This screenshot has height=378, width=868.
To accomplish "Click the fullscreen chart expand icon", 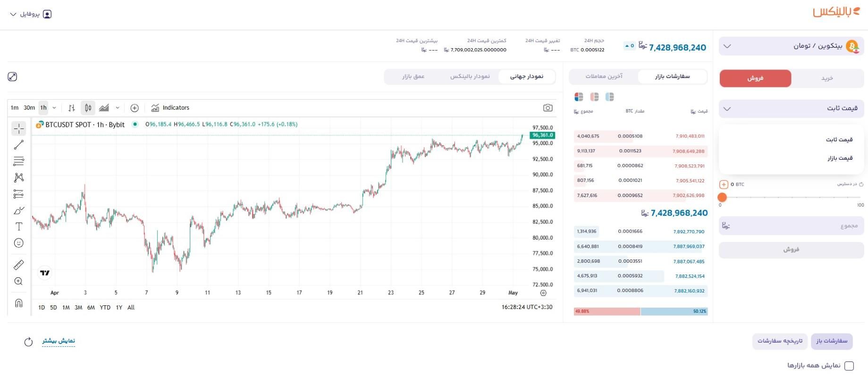I will tap(12, 77).
